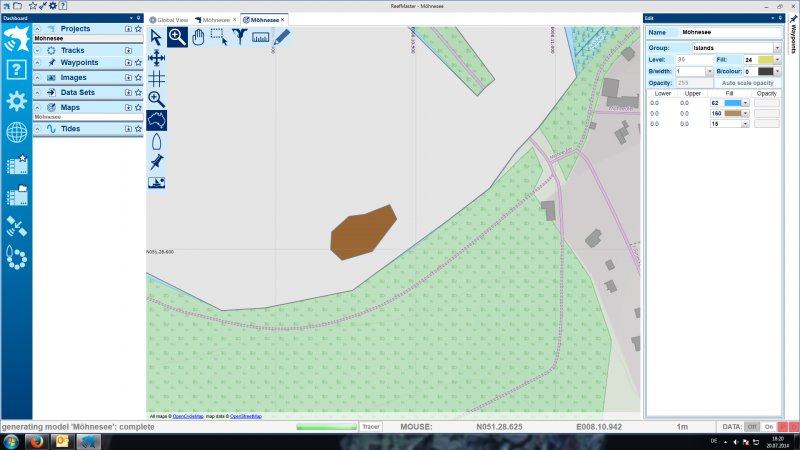Switch DATA toggle to Off
This screenshot has width=800, height=450.
(x=752, y=427)
